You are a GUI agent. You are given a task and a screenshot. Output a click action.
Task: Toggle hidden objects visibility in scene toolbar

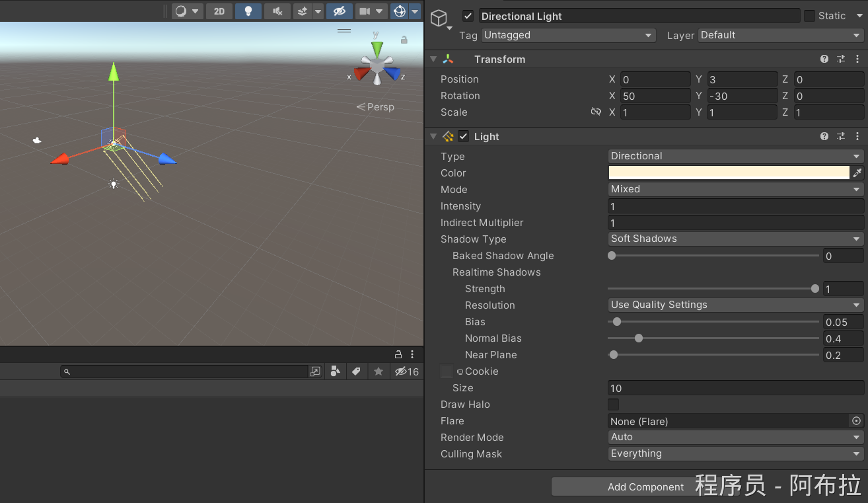[x=339, y=11]
